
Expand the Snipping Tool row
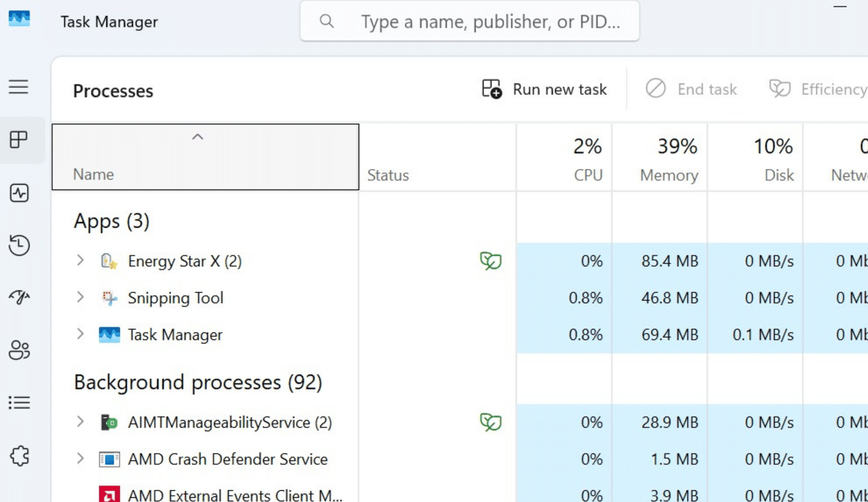click(x=80, y=297)
